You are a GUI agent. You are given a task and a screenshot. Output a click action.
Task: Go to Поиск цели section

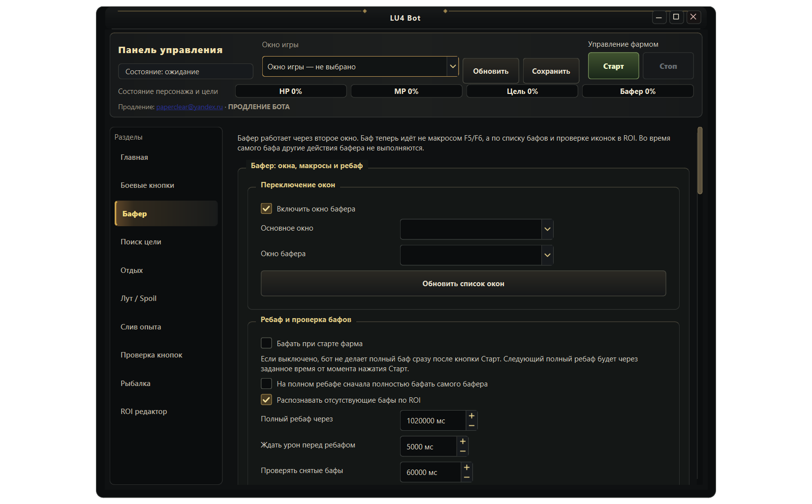pos(166,242)
